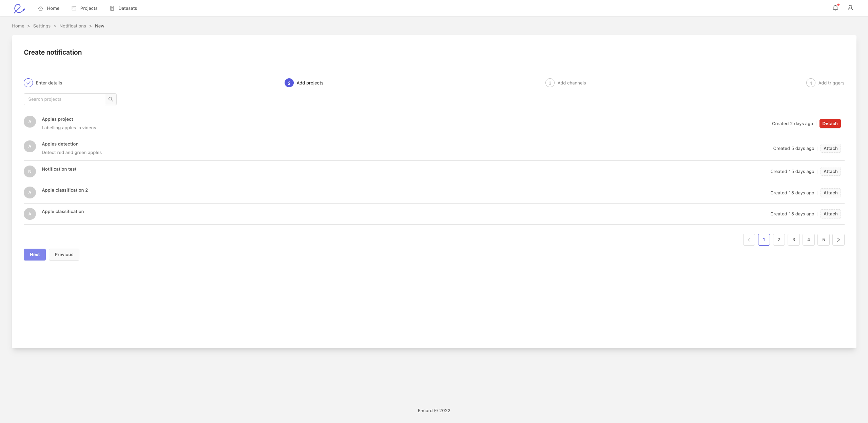This screenshot has width=868, height=423.
Task: Detach the Apples project
Action: click(830, 123)
